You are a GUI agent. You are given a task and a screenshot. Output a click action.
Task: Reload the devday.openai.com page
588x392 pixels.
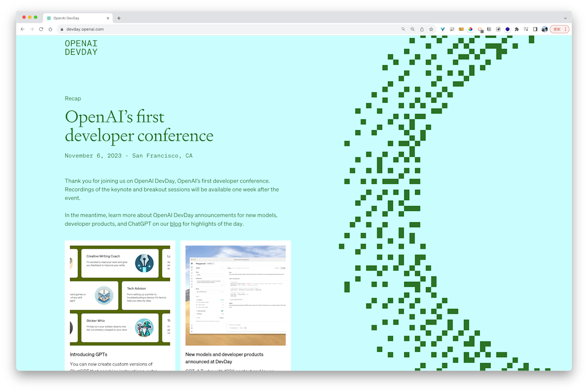point(41,29)
